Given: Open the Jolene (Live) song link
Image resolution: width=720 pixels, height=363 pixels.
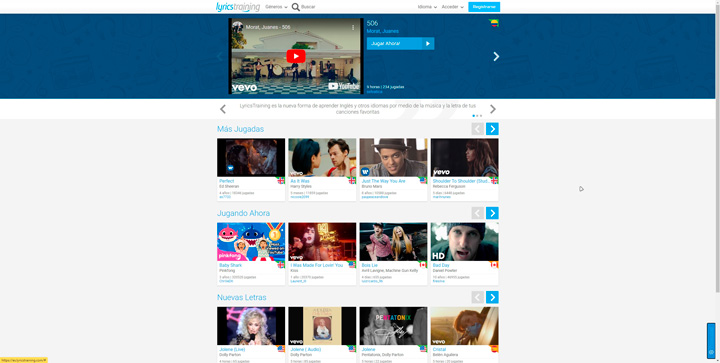Looking at the screenshot, I should point(232,349).
